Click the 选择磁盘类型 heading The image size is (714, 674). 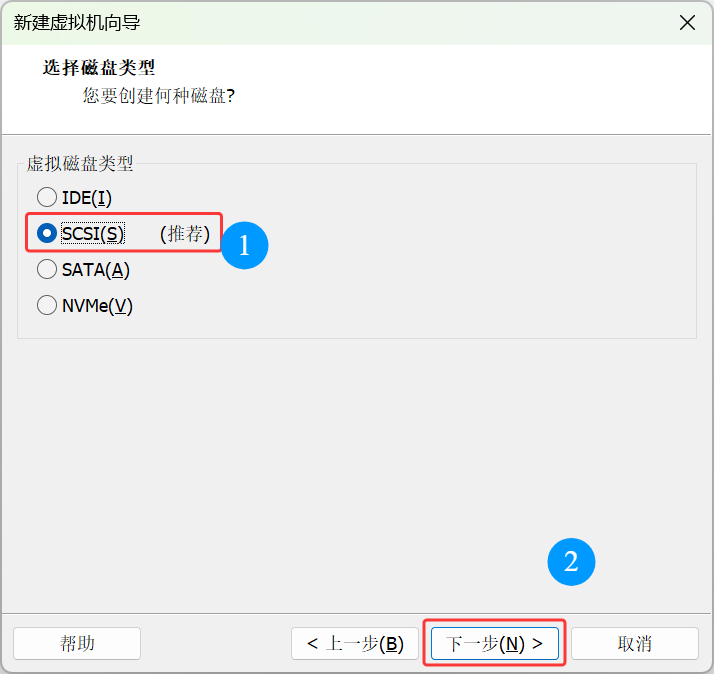[99, 68]
